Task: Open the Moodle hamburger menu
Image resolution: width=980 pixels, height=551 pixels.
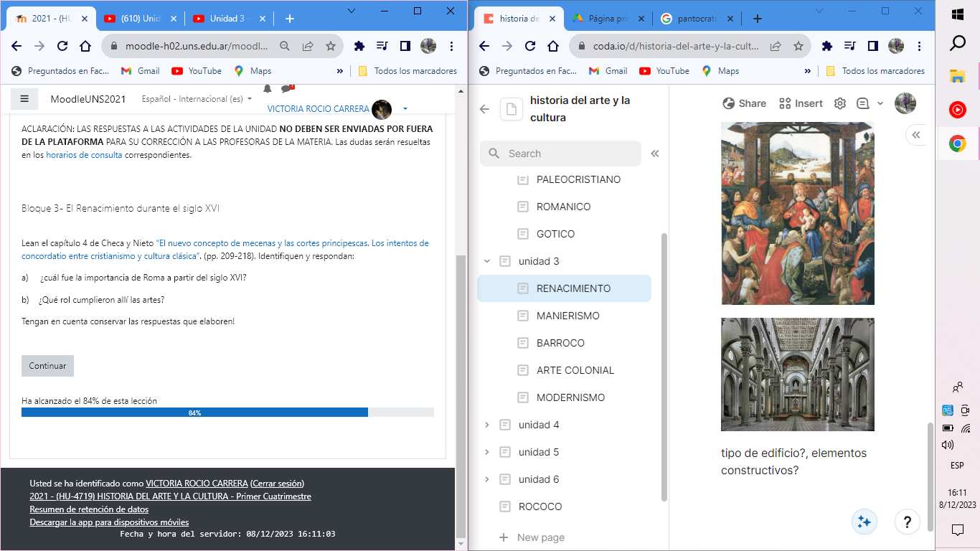Action: [24, 99]
